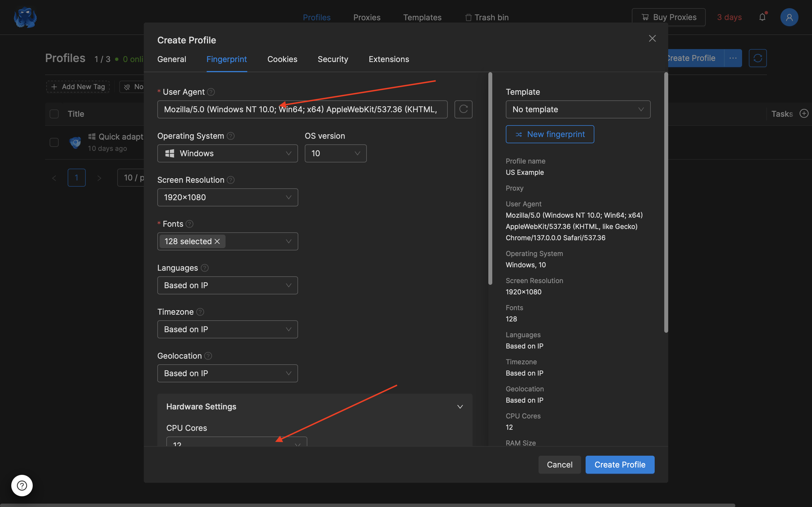Click the summary panel vertical scrollbar
This screenshot has width=812, height=507.
pyautogui.click(x=666, y=202)
